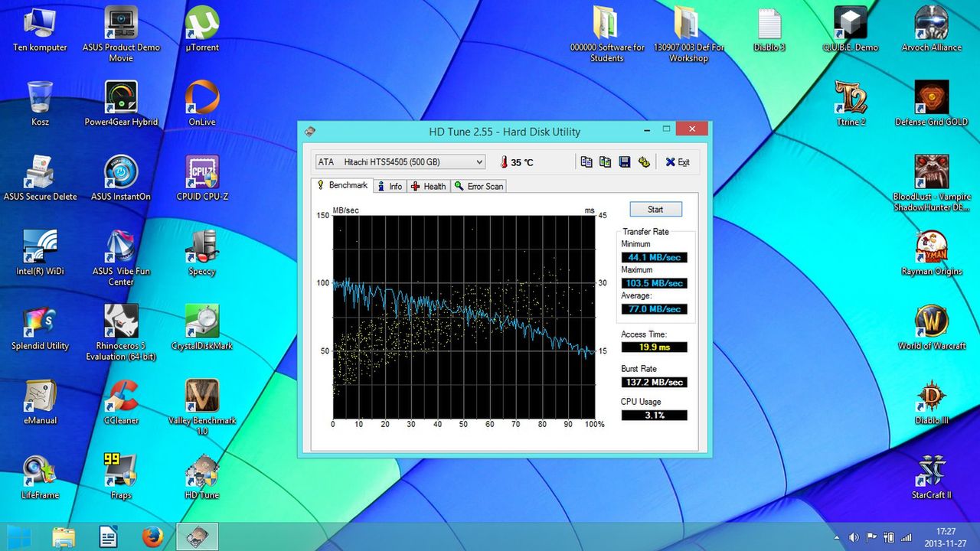This screenshot has height=551, width=980.
Task: Start the benchmark test
Action: [655, 209]
